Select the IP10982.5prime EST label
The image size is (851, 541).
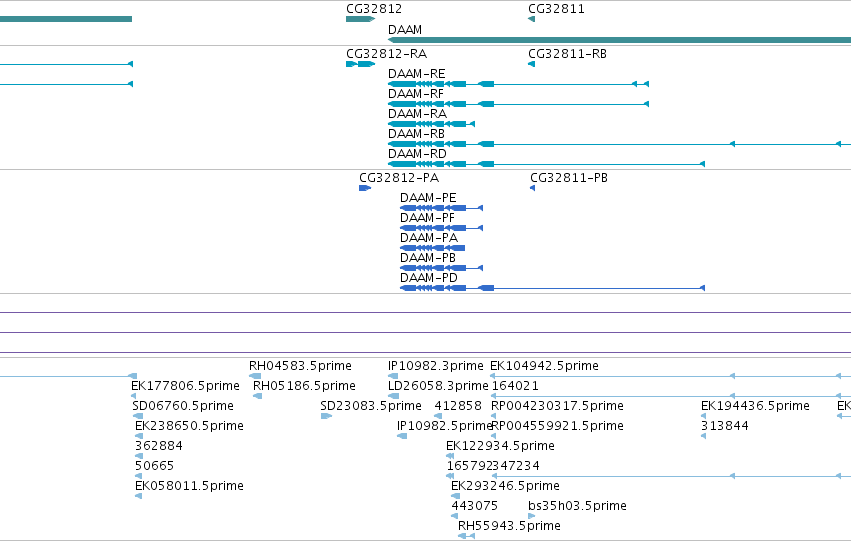pos(444,427)
